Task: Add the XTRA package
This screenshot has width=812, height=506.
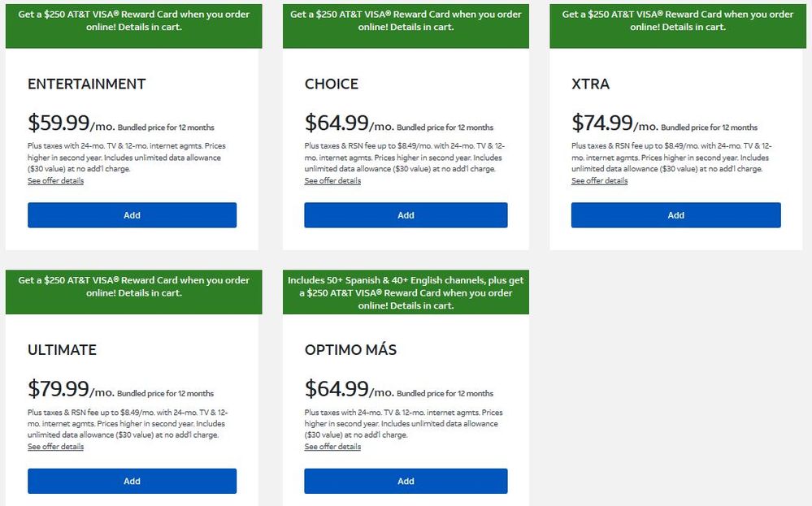Action: pos(675,215)
